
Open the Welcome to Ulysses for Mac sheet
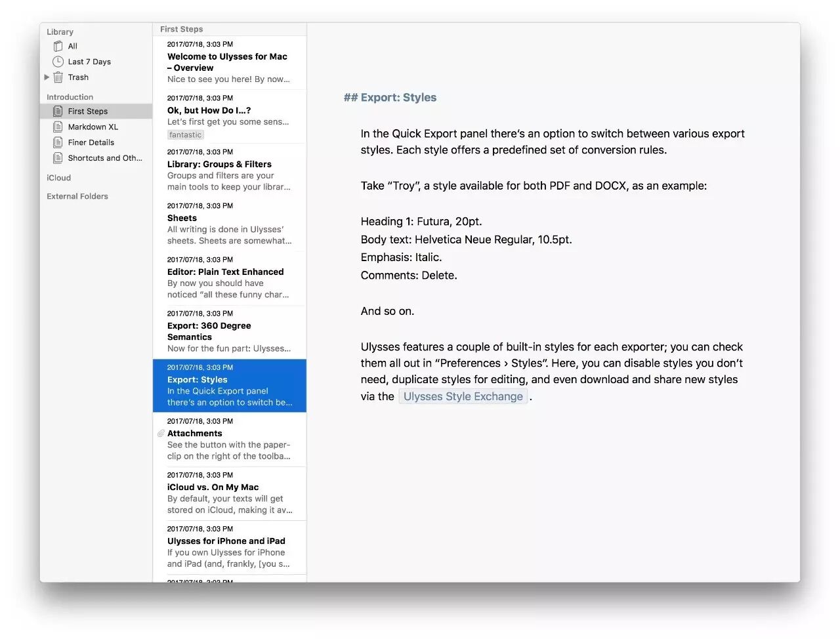[230, 62]
